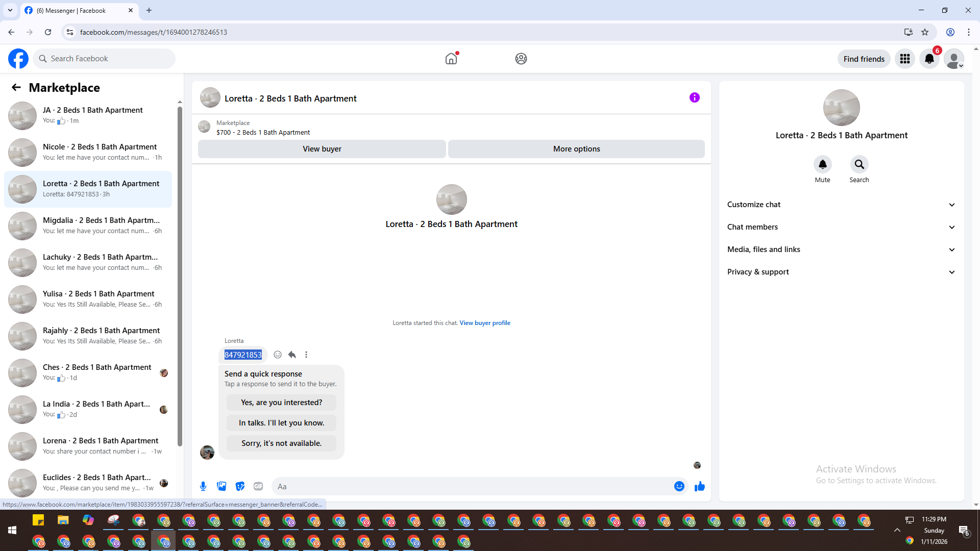Open File Explorer on taskbar
980x551 pixels.
(63, 520)
